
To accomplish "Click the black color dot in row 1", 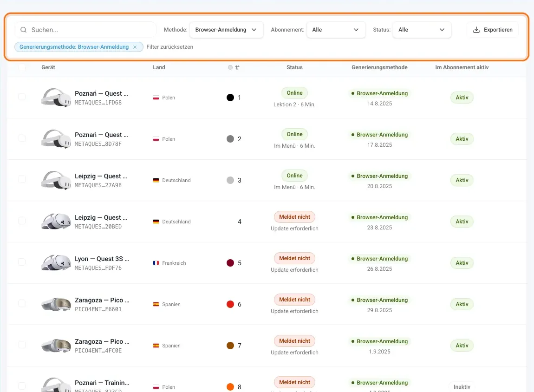I will [x=230, y=98].
